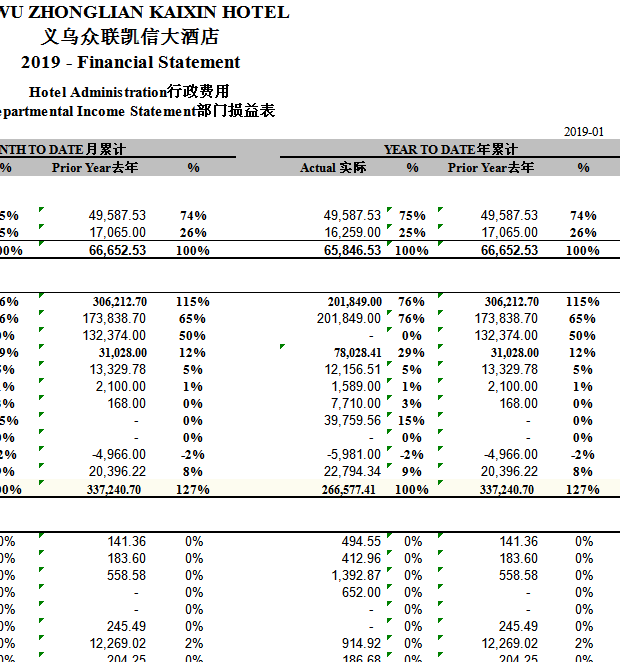This screenshot has width=620, height=662.
Task: Click the 16,259.00 actual value cell
Action: pyautogui.click(x=352, y=233)
